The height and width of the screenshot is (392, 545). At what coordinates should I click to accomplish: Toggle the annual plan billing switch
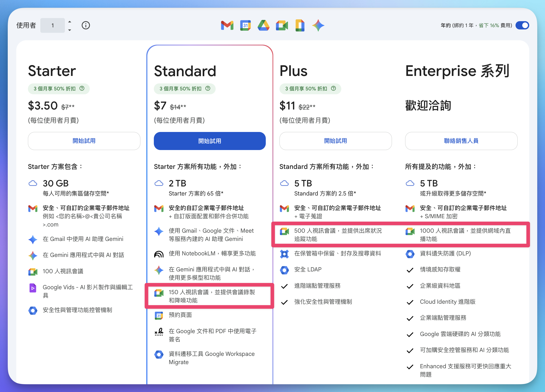522,25
